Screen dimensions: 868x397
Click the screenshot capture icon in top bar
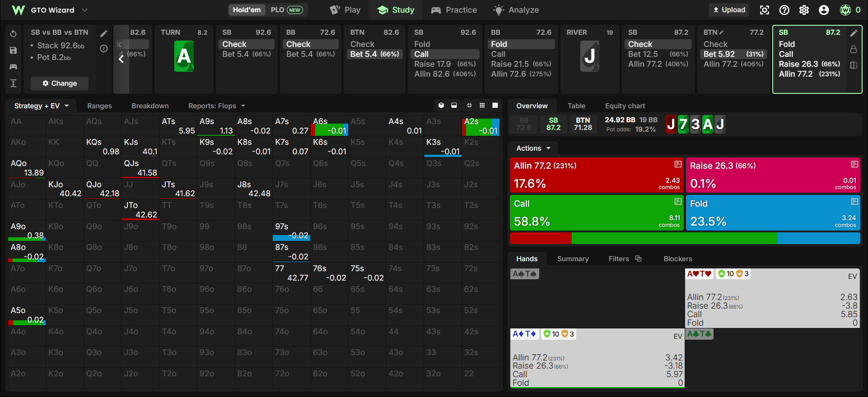(x=765, y=10)
